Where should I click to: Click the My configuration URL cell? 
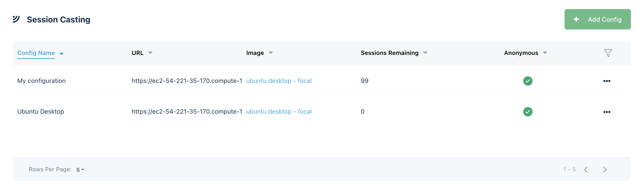pyautogui.click(x=187, y=81)
